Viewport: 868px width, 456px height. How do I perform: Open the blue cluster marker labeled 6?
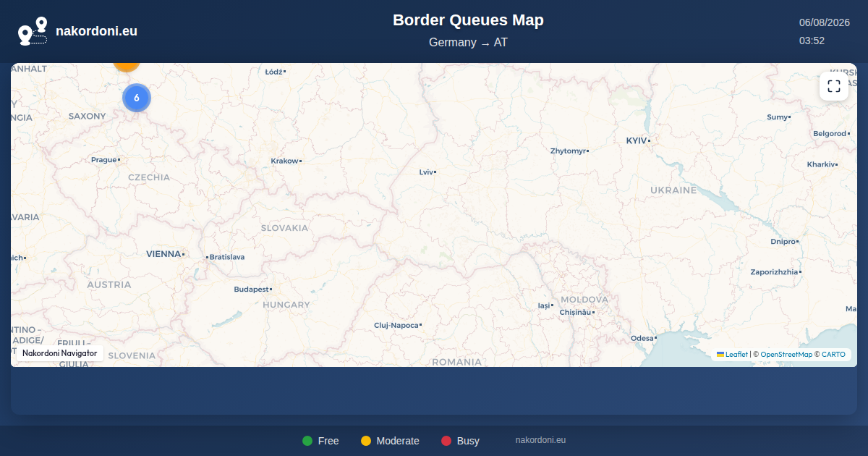(x=136, y=98)
